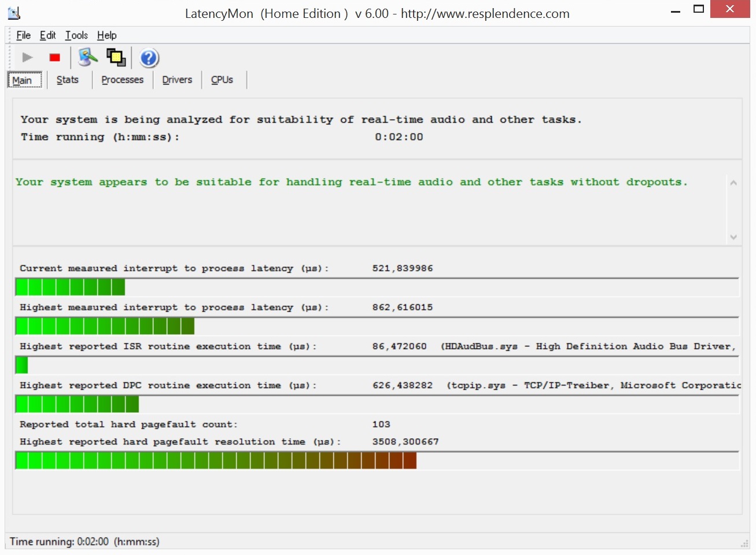This screenshot has width=756, height=555.
Task: Click the hard pagefault resolution time bar
Action: coord(377,460)
